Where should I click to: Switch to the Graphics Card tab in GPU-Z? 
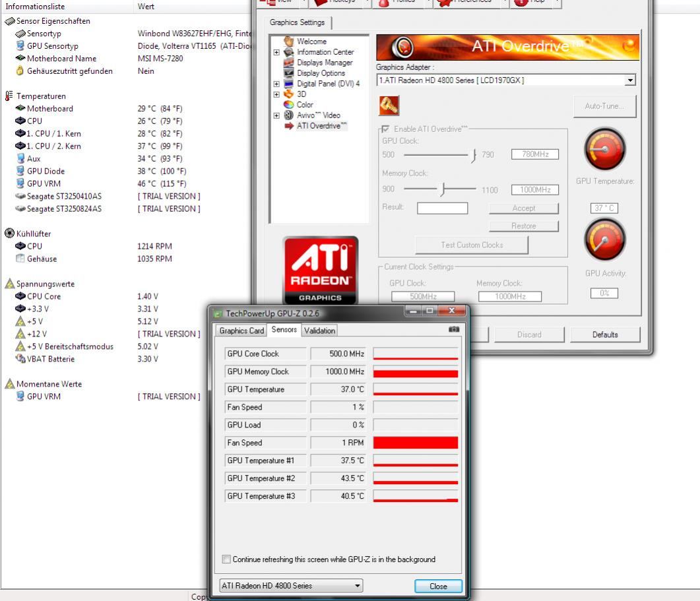pos(241,331)
